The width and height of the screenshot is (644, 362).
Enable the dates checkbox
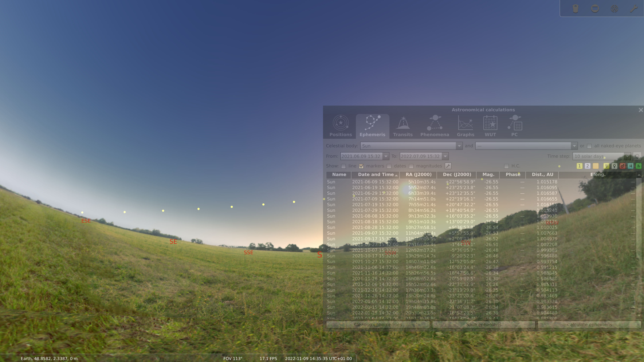point(389,166)
